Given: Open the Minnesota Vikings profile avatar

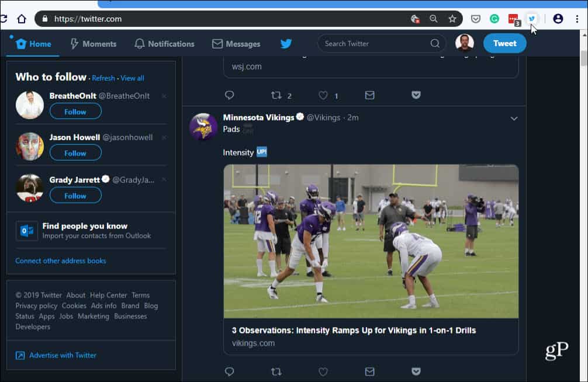Looking at the screenshot, I should 203,127.
